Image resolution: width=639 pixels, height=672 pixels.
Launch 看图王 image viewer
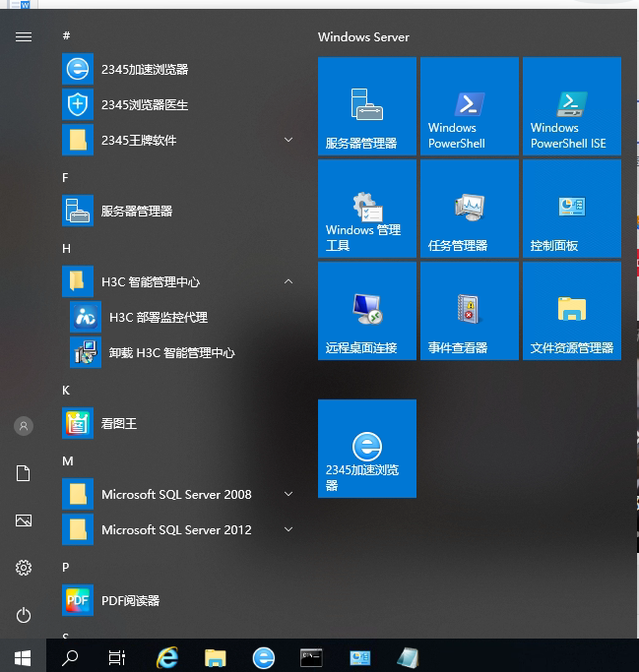pyautogui.click(x=178, y=423)
